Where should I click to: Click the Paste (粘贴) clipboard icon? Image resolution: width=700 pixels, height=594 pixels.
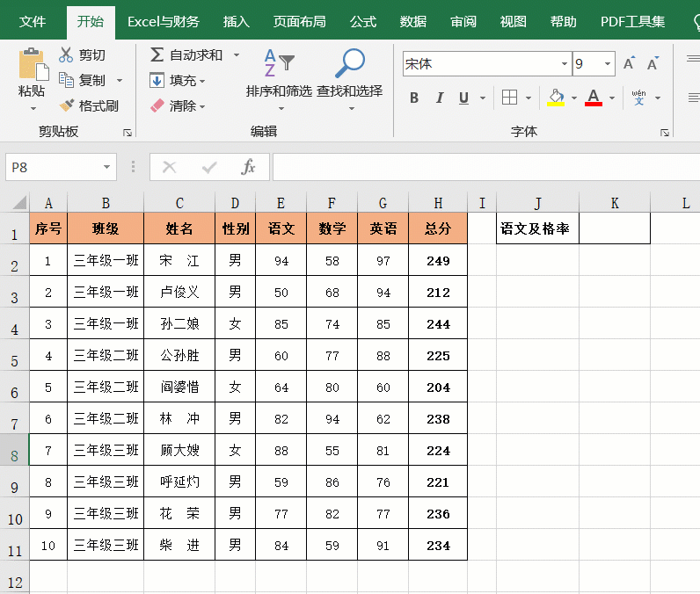32,65
